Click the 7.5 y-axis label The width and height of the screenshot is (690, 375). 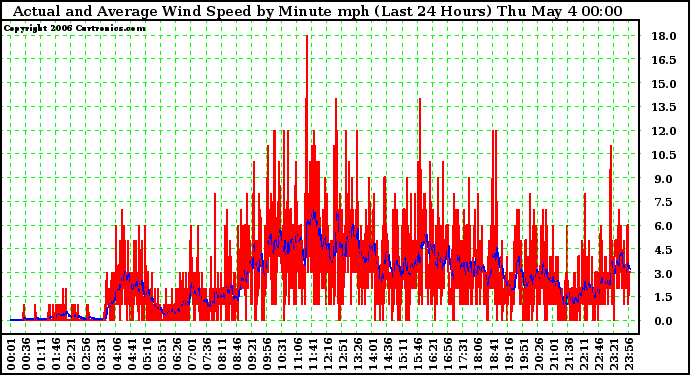click(x=664, y=202)
